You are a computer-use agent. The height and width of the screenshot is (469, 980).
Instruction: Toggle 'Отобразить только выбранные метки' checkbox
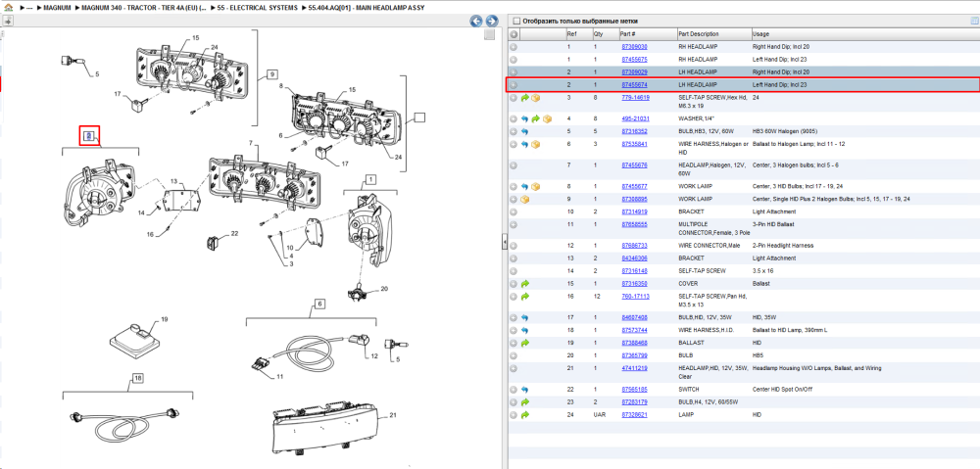515,21
